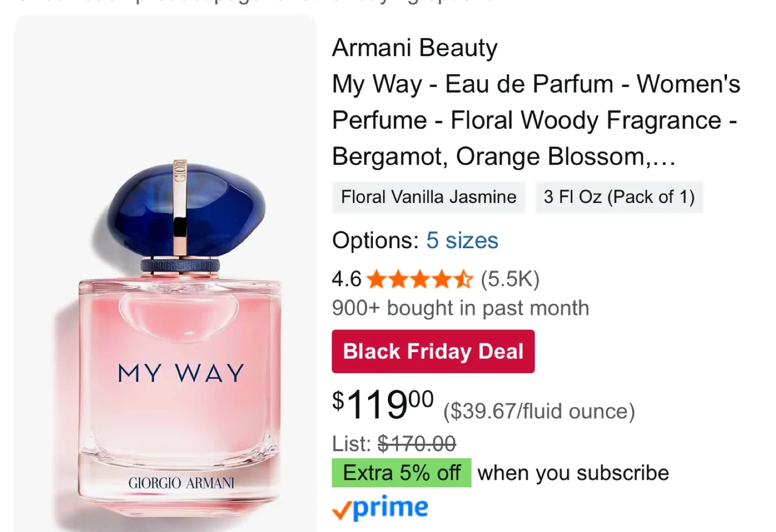Image resolution: width=776 pixels, height=532 pixels.
Task: Select the Floral Vanilla Jasmine variant chip
Action: 428,197
